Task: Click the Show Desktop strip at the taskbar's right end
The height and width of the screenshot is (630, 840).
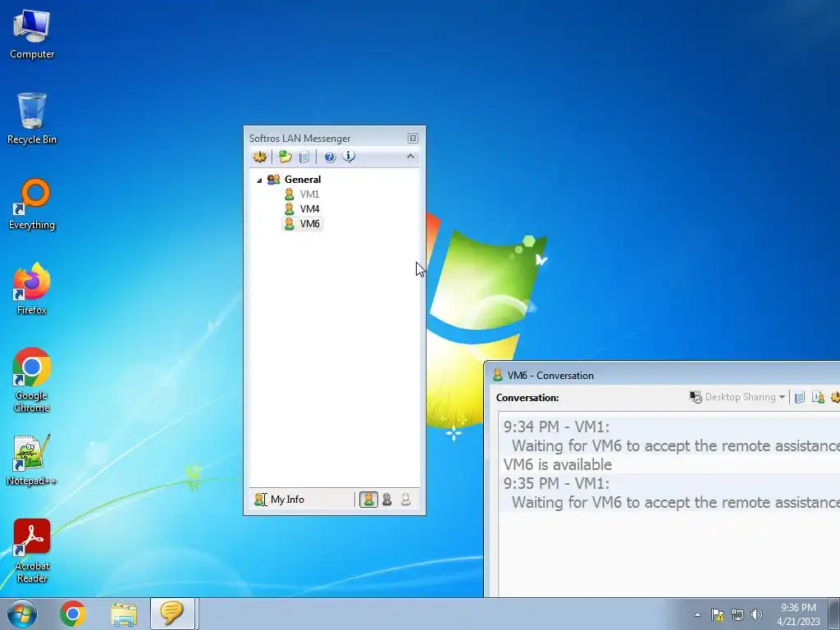Action: [x=834, y=614]
